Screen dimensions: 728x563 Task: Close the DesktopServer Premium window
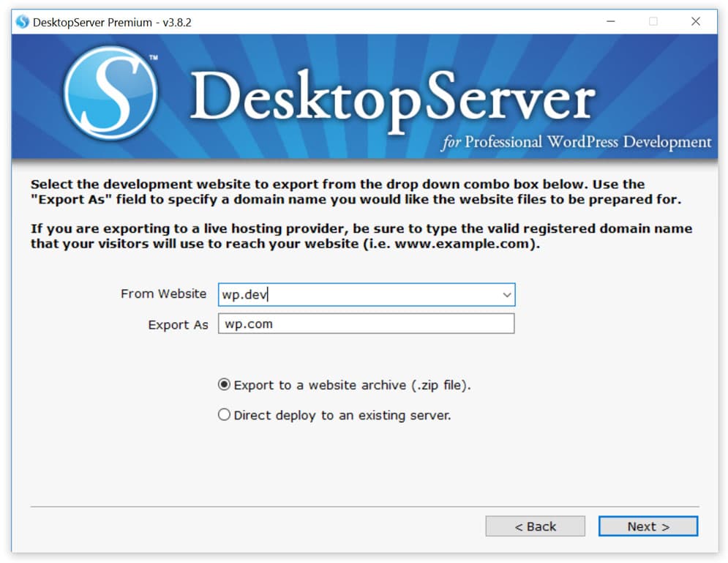coord(696,21)
